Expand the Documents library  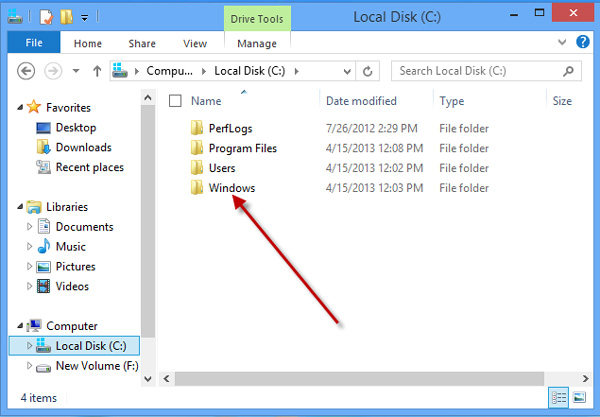29,226
